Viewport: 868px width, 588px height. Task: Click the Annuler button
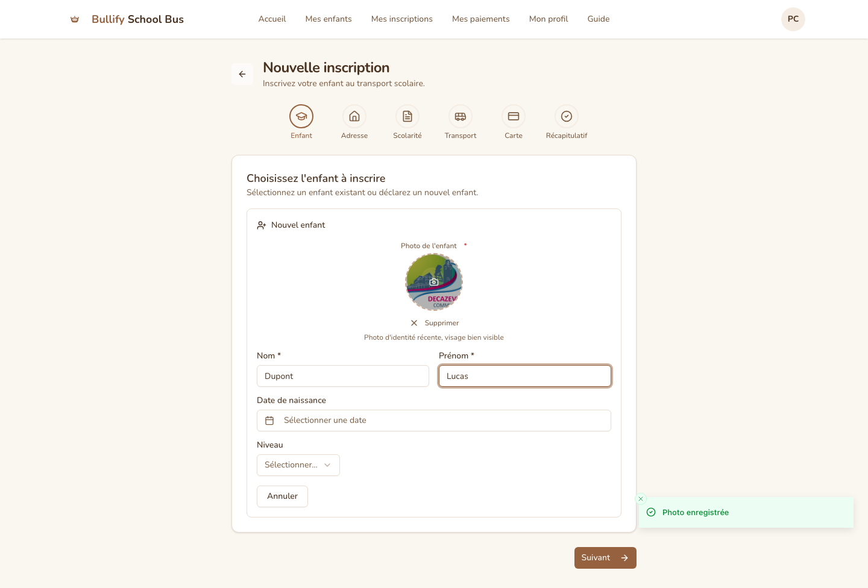point(282,496)
